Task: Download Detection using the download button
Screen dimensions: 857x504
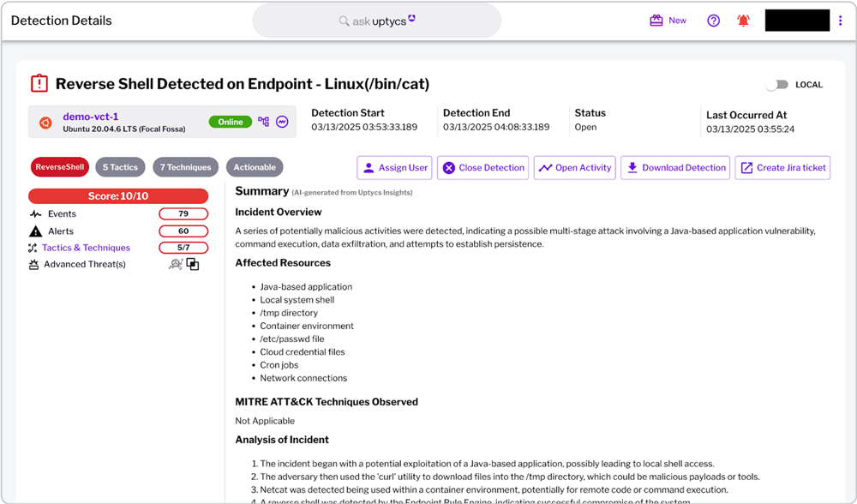Action: tap(675, 168)
